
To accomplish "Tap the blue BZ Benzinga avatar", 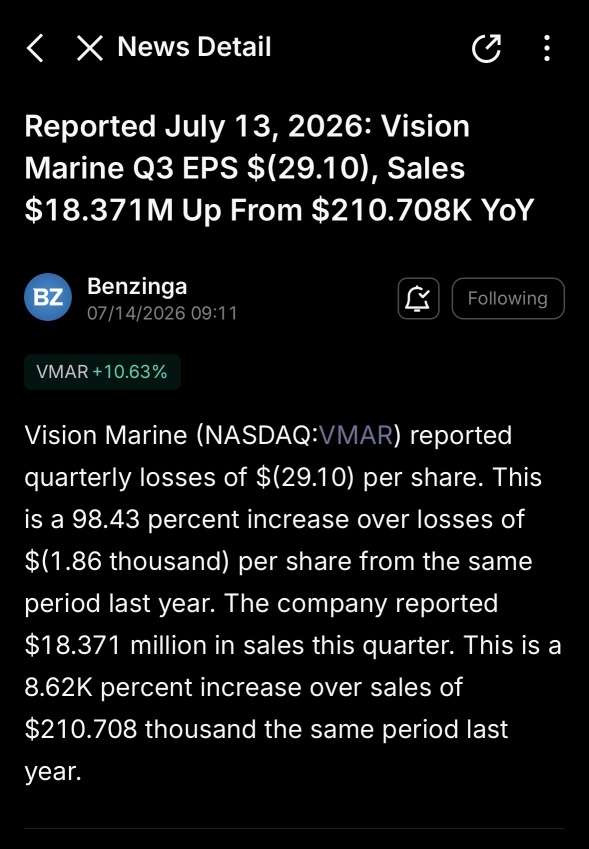I will pyautogui.click(x=48, y=297).
